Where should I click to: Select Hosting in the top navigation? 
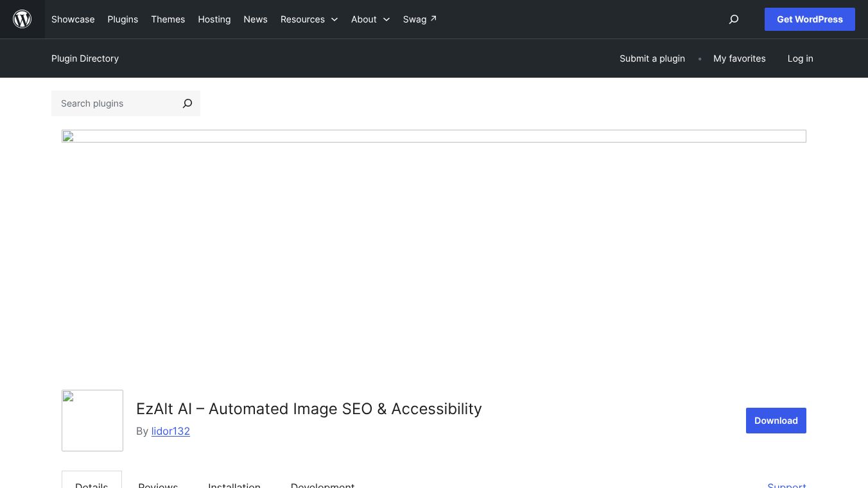coord(214,19)
